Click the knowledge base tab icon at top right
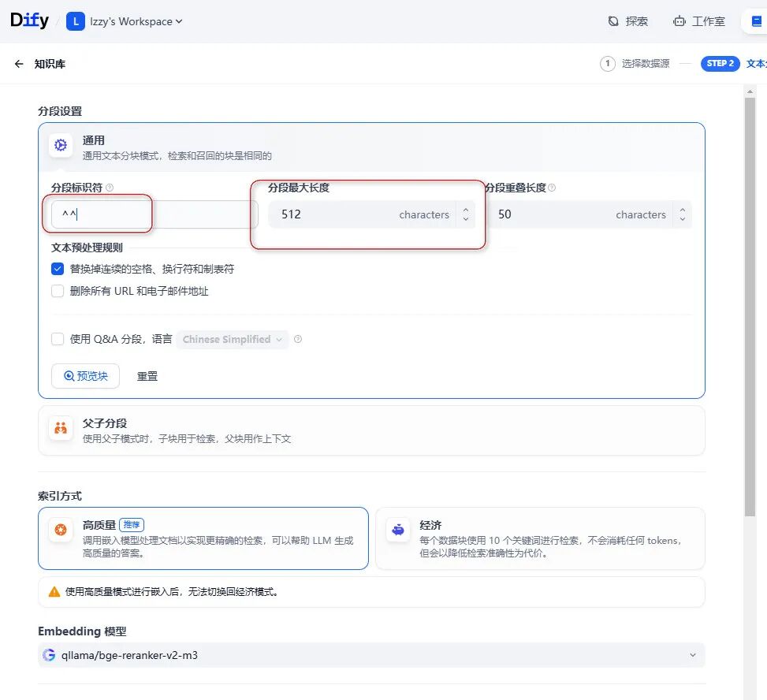 point(756,21)
